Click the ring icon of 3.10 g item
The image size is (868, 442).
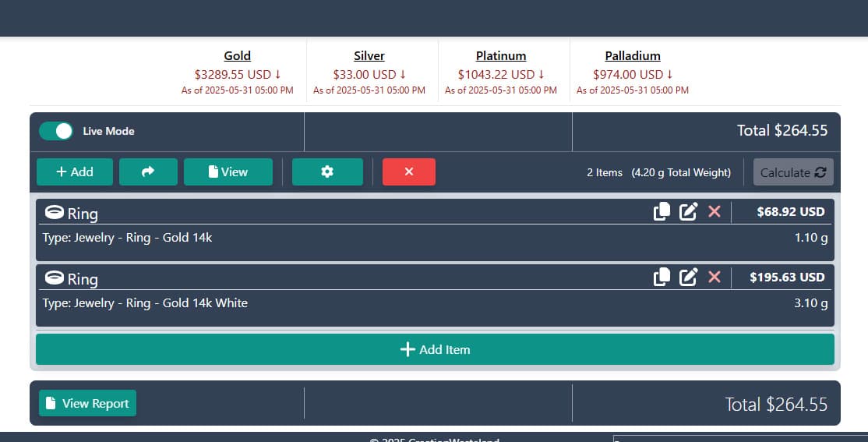coord(55,278)
